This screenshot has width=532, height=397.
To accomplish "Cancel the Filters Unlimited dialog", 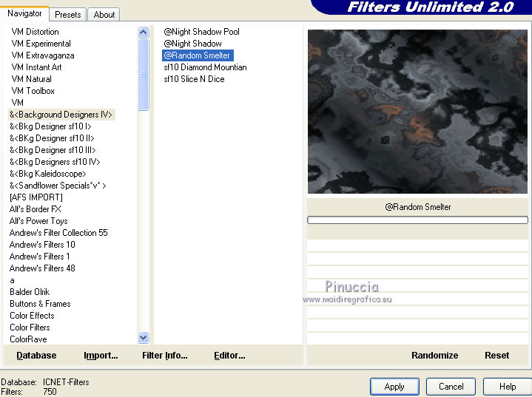I will click(x=451, y=387).
